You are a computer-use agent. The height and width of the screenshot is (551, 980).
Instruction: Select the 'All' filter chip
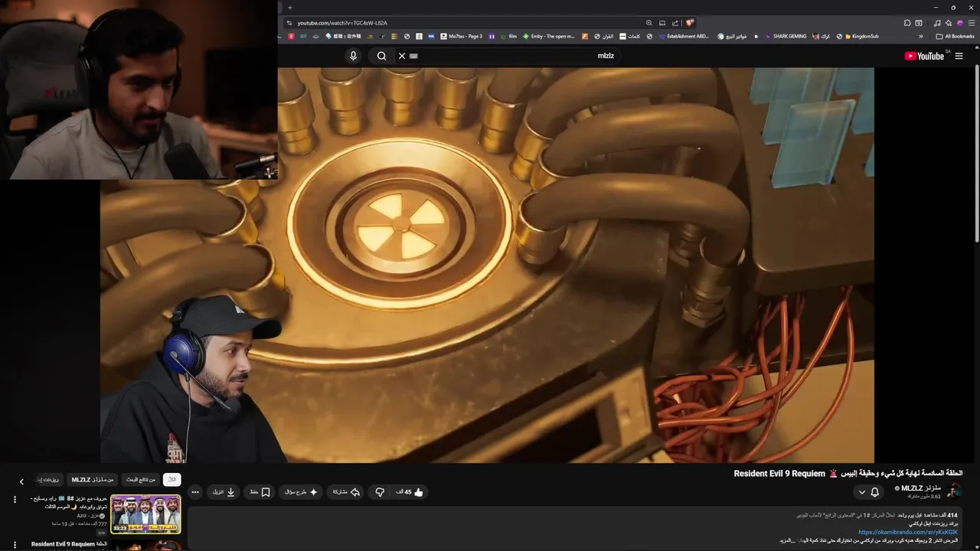click(172, 480)
